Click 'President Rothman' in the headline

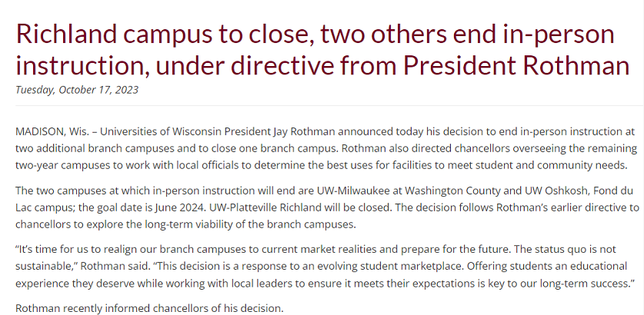516,65
